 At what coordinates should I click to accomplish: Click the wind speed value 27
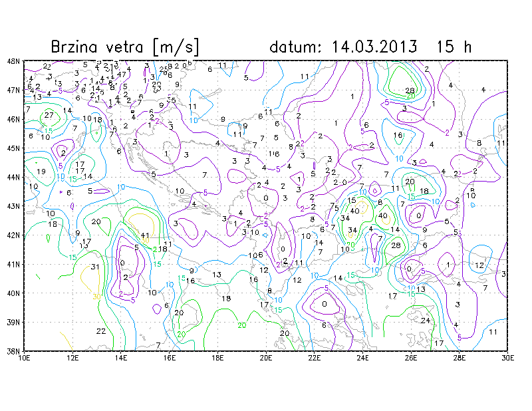click(x=49, y=115)
